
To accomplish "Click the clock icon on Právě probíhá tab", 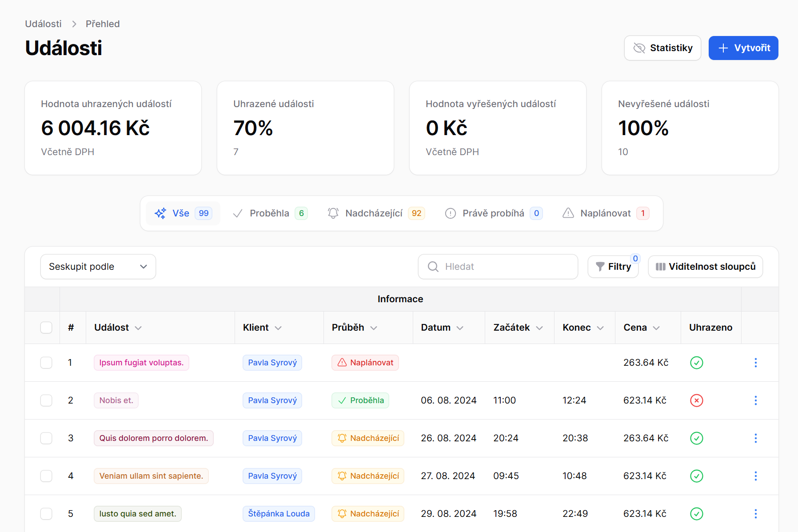I will (450, 213).
